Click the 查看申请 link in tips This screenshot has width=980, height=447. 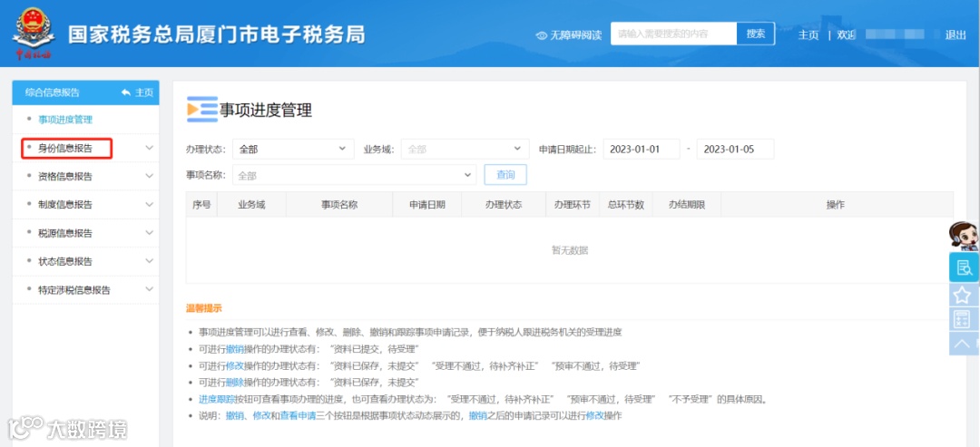click(298, 415)
